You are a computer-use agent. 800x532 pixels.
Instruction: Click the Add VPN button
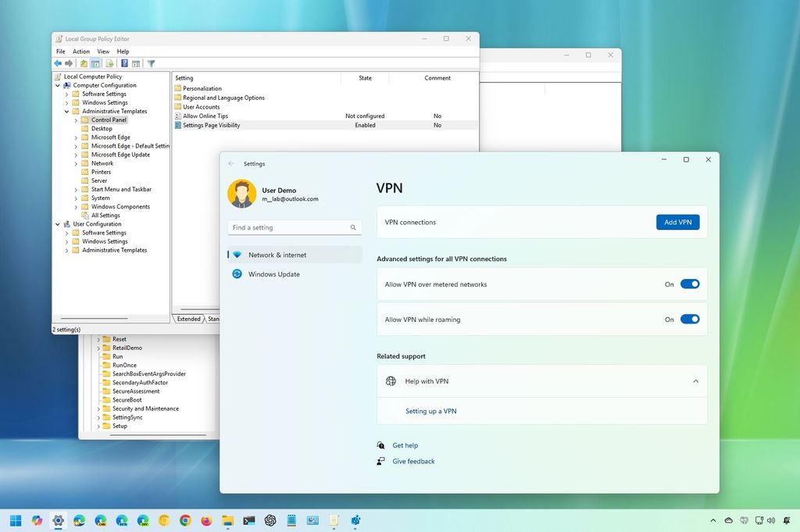[677, 222]
